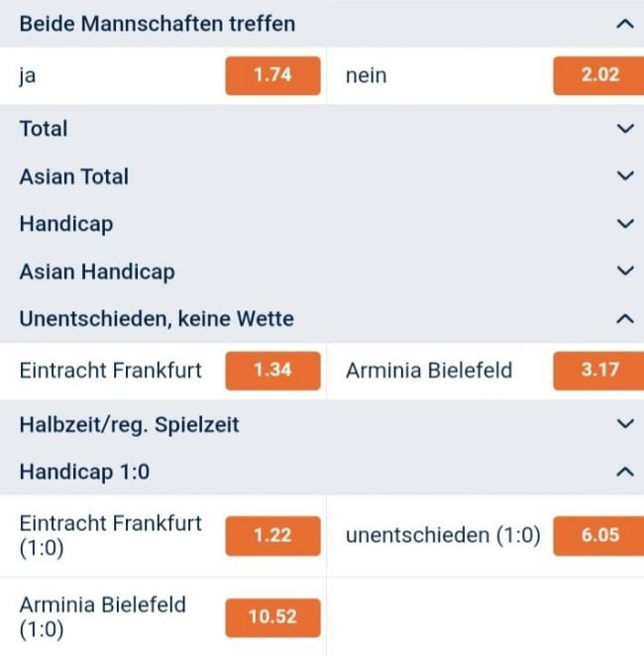Image resolution: width=644 pixels, height=656 pixels.
Task: Expand Asian Total chevron arrow
Action: (624, 176)
